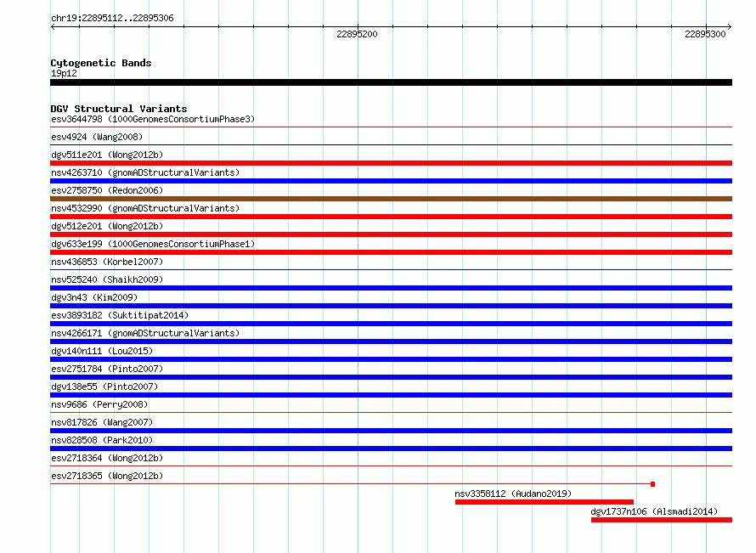Click the blue bar under nsv828508
This screenshot has height=553, width=756.
(x=391, y=449)
